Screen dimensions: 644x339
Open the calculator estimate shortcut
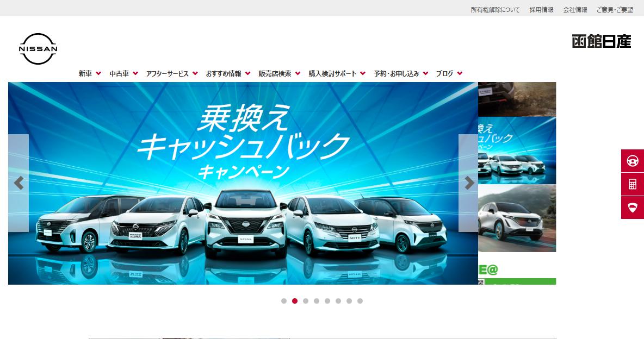pyautogui.click(x=633, y=184)
